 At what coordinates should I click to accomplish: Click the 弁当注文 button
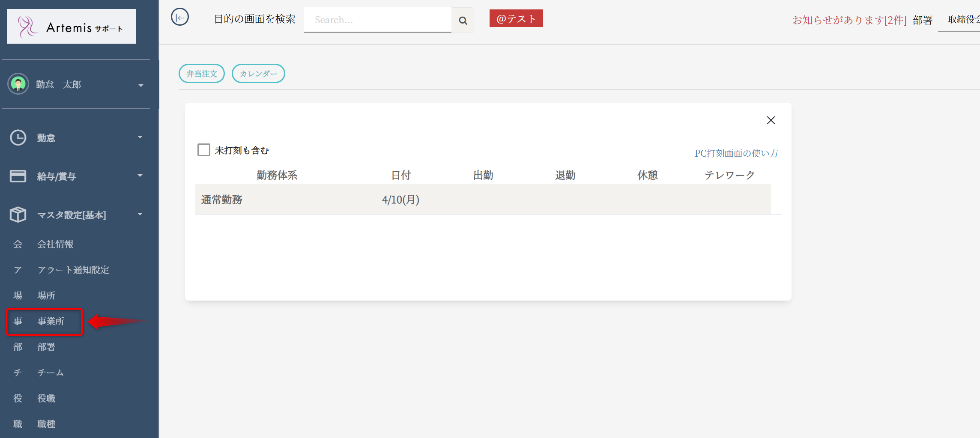coord(202,74)
